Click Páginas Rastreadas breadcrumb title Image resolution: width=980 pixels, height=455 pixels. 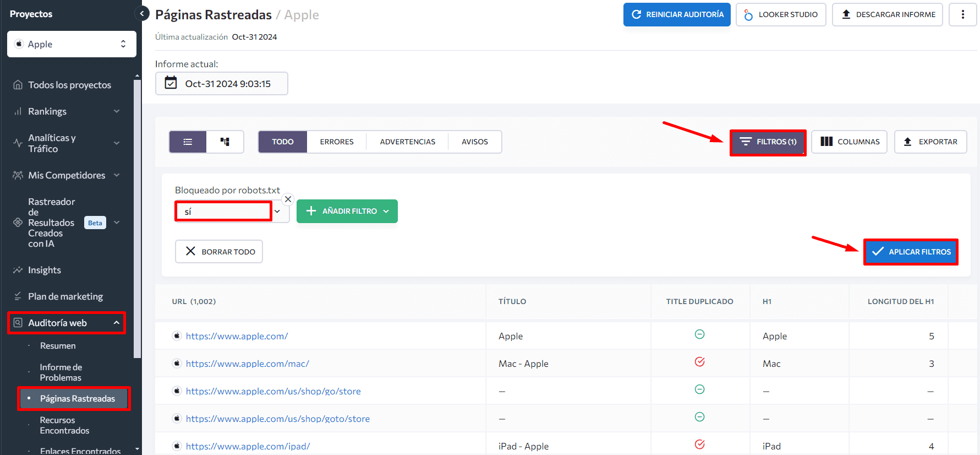[213, 15]
